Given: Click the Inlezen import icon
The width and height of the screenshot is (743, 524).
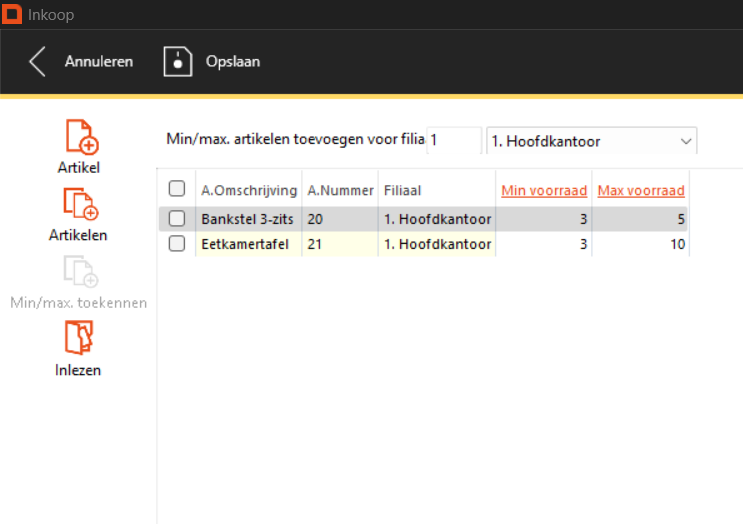Looking at the screenshot, I should [79, 339].
